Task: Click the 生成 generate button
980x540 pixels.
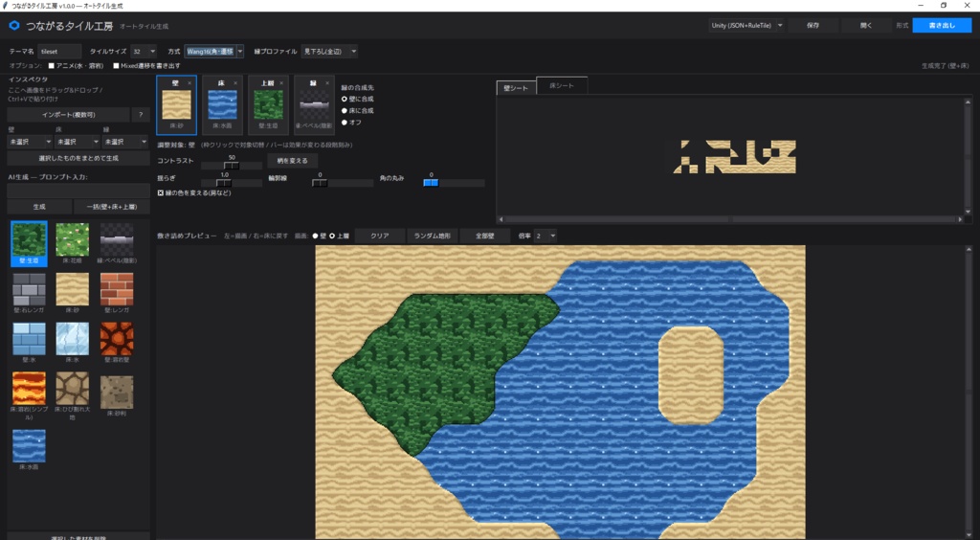Action: pos(38,207)
